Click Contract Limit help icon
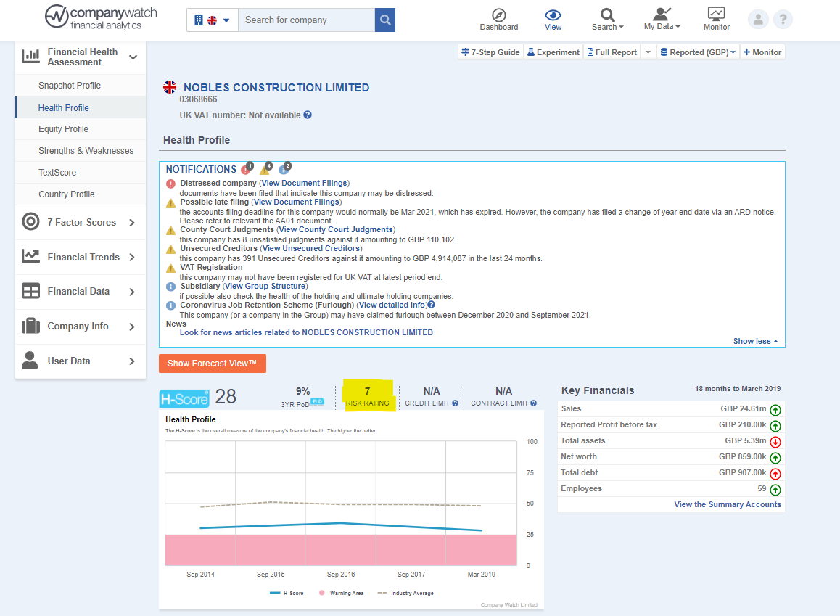 [x=534, y=403]
